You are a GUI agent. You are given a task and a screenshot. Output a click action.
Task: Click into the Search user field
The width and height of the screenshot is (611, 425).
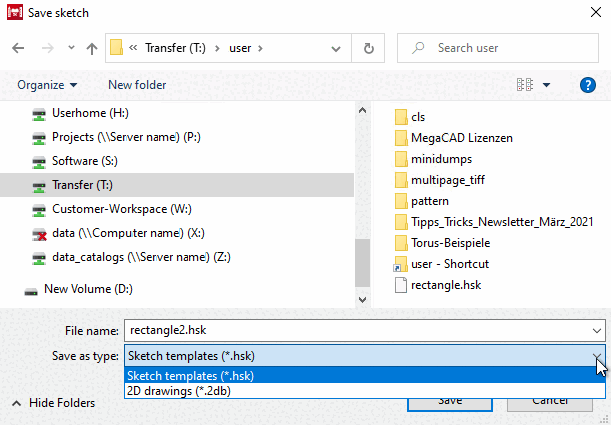point(498,48)
